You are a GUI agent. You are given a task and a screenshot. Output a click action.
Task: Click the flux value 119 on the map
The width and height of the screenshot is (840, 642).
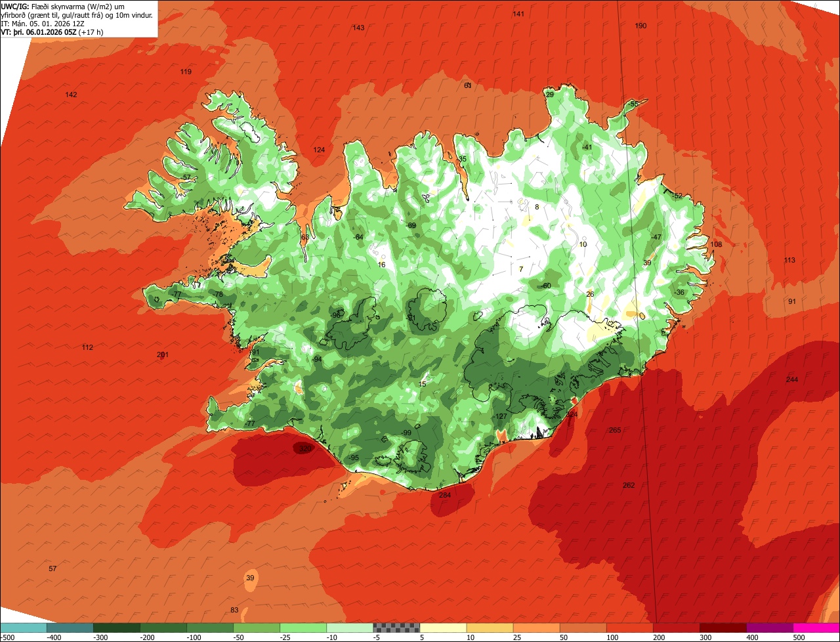click(186, 72)
